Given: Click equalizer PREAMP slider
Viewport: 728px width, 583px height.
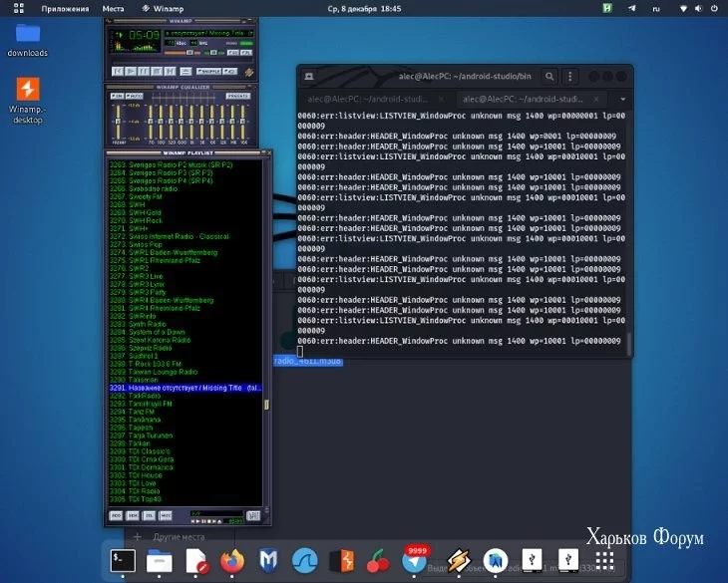Looking at the screenshot, I should 118,122.
